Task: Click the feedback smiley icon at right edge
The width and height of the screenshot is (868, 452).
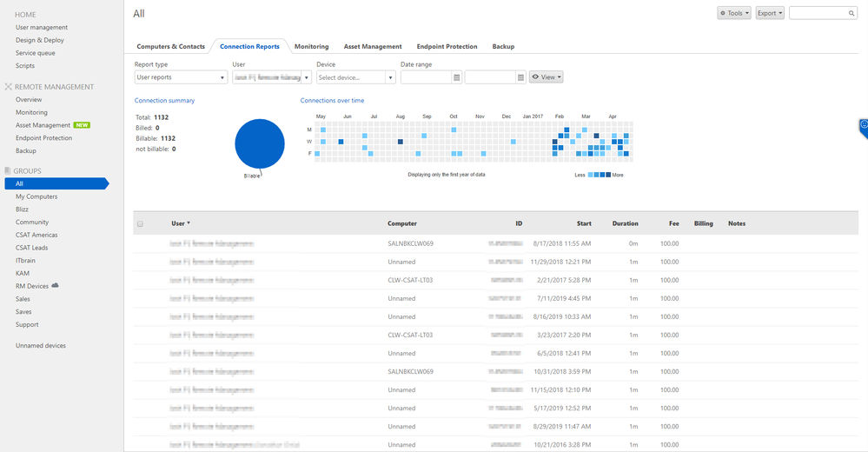Action: (864, 126)
